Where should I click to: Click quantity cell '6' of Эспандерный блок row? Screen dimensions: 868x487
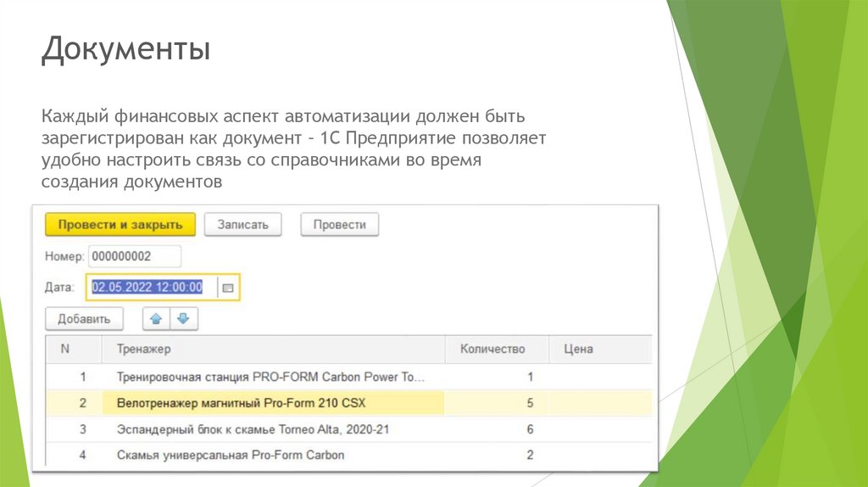(497, 429)
